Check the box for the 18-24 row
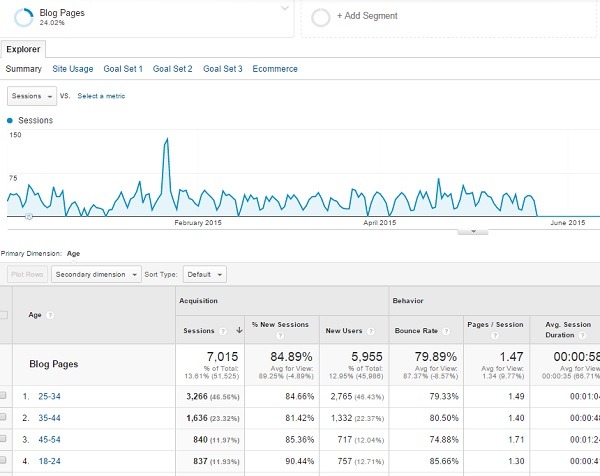 [3, 460]
